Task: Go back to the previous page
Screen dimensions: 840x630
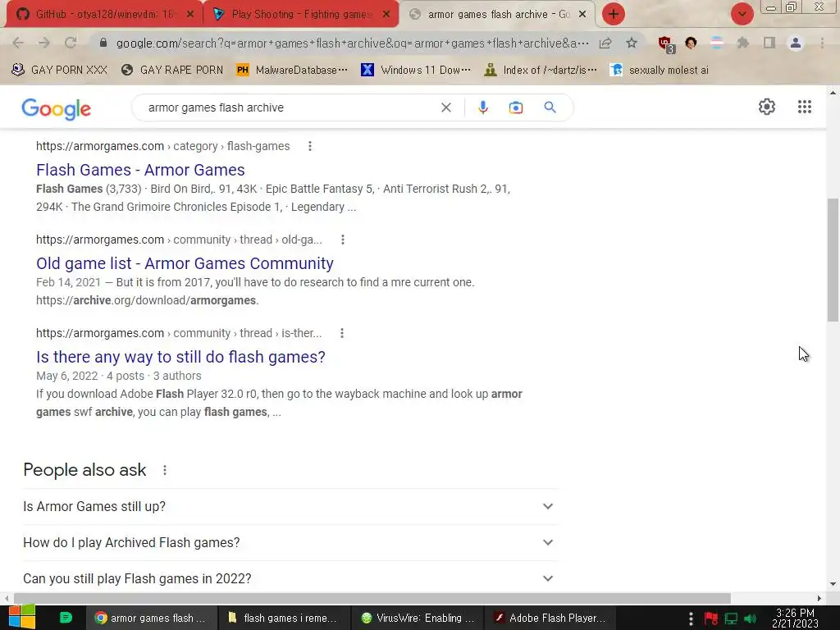Action: (x=18, y=43)
